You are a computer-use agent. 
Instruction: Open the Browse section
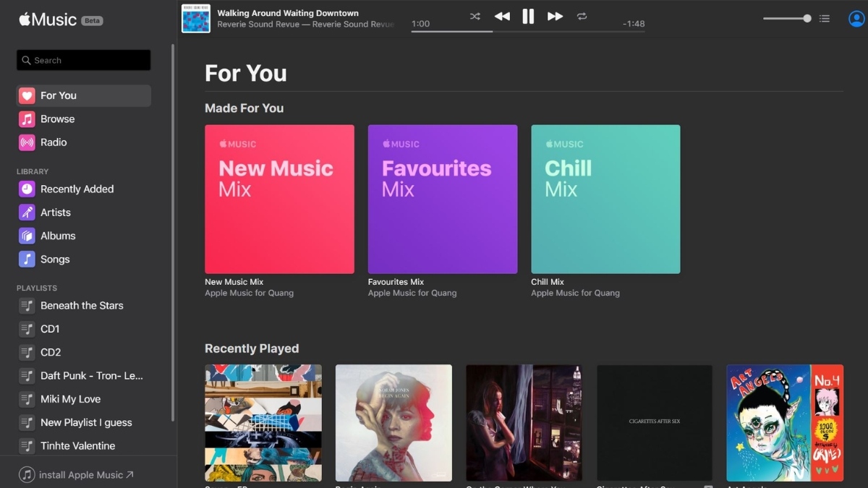(x=84, y=119)
